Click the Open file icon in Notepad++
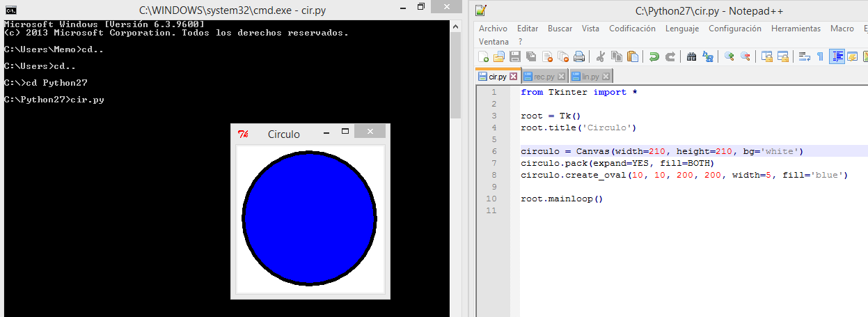This screenshot has width=868, height=317. pos(498,56)
